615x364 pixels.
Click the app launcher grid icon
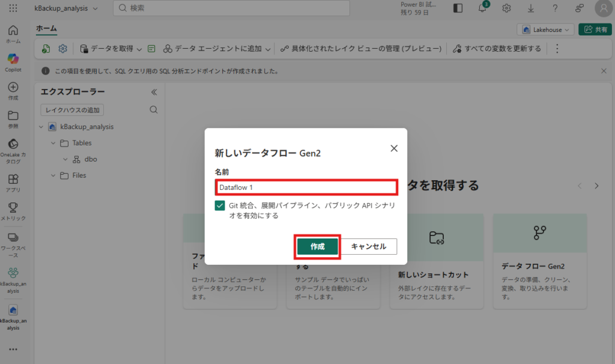pos(13,8)
